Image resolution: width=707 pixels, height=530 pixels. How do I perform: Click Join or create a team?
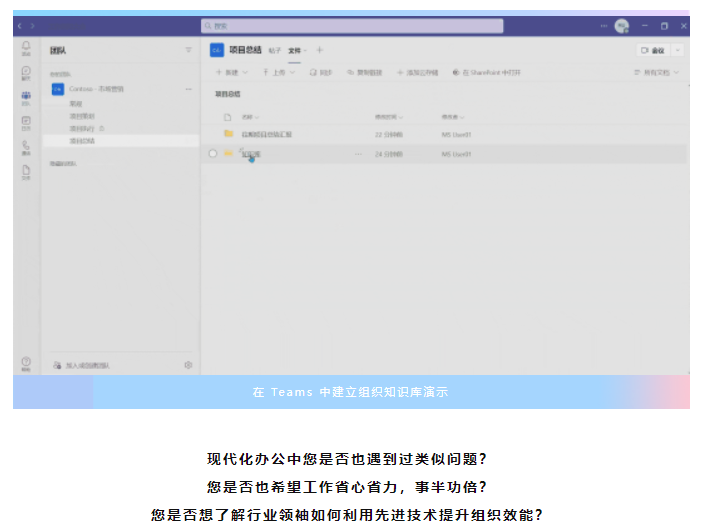(x=82, y=365)
